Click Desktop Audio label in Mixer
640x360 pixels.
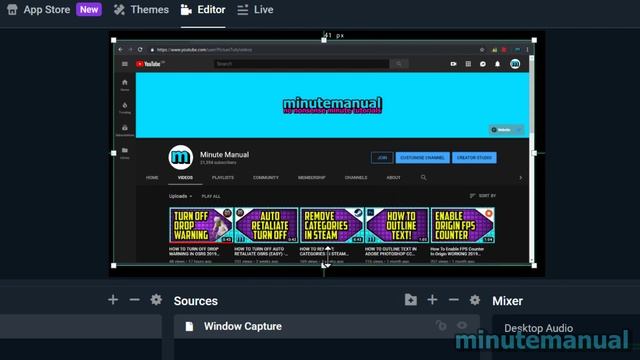(x=538, y=328)
